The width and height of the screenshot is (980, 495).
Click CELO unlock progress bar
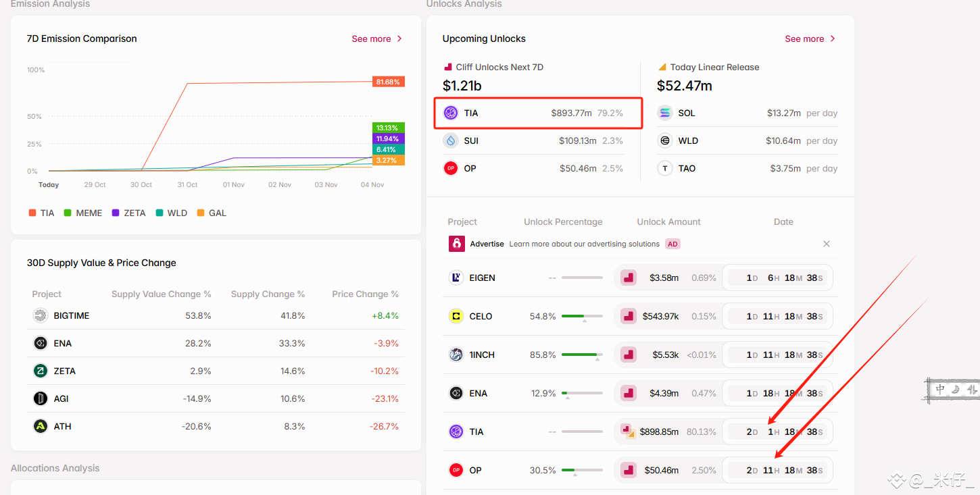pos(582,316)
